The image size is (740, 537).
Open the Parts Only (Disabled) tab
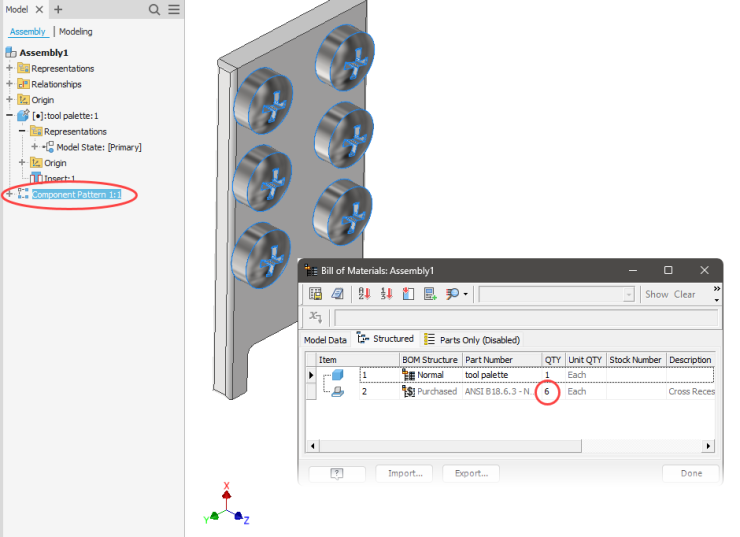[472, 340]
